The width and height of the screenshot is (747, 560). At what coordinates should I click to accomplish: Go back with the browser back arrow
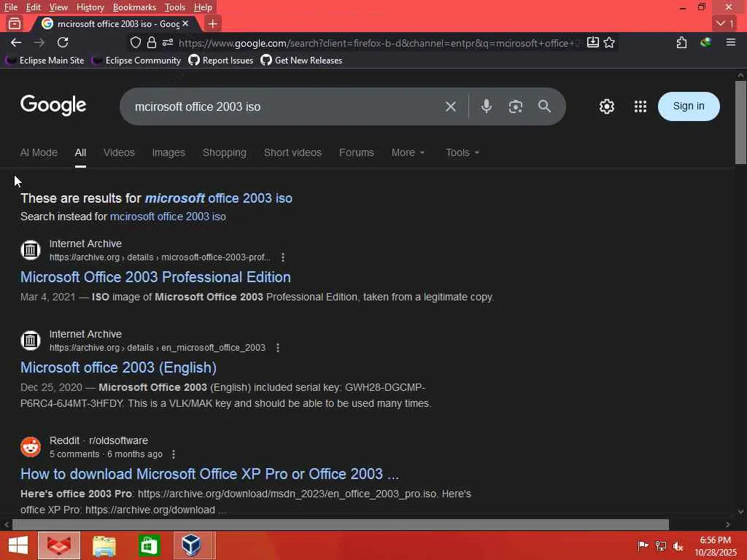coord(16,42)
